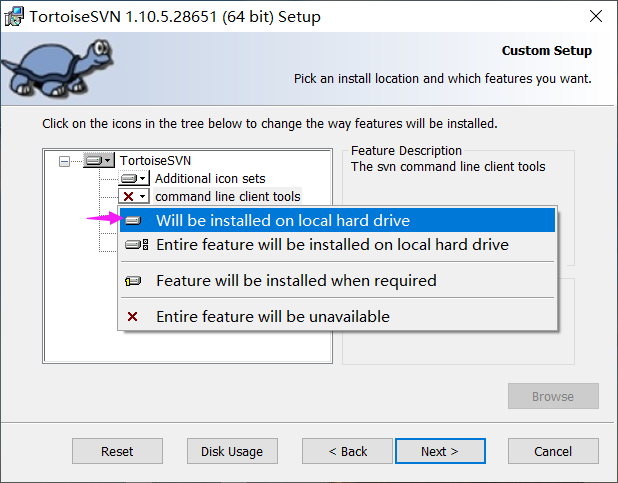This screenshot has height=483, width=618.
Task: Open install dropdown for TortoiseSVN root feature
Action: click(x=99, y=160)
